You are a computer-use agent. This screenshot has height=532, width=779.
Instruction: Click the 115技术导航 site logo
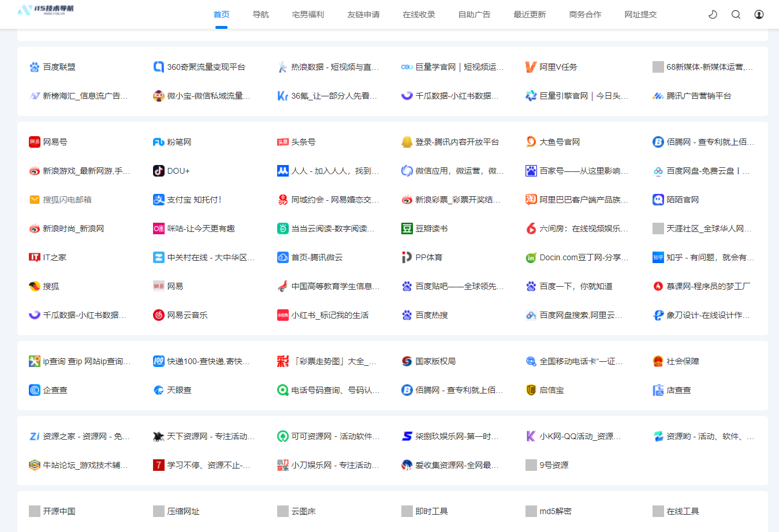click(46, 10)
